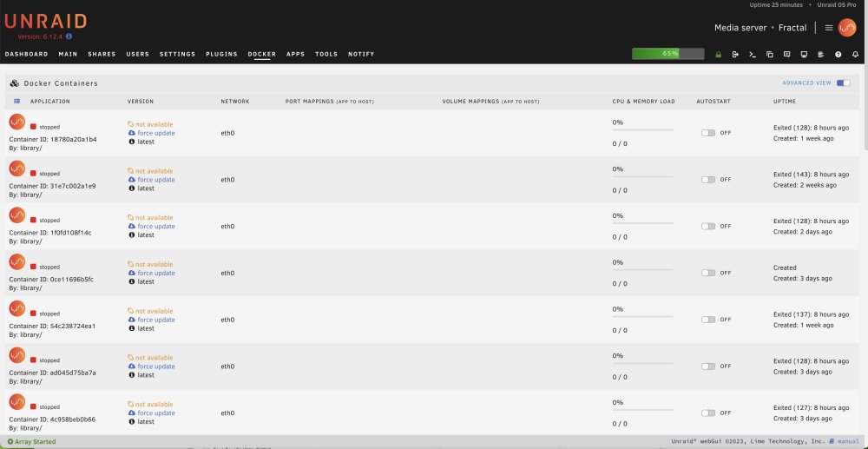This screenshot has height=449, width=868.
Task: Click the version info icon beside 6.12.4
Action: 69,36
